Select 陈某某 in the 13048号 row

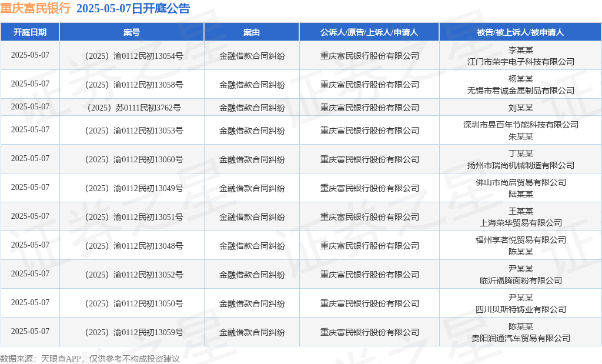coord(521,252)
